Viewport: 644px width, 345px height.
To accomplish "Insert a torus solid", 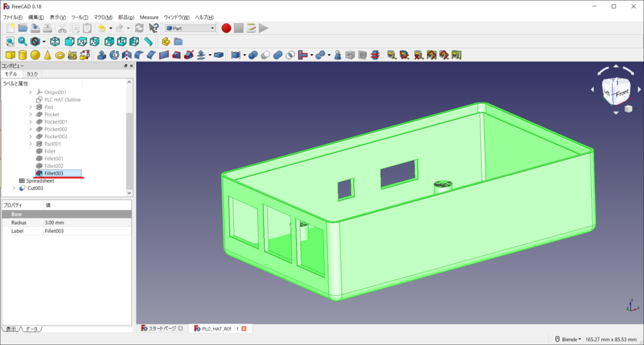I will 60,55.
